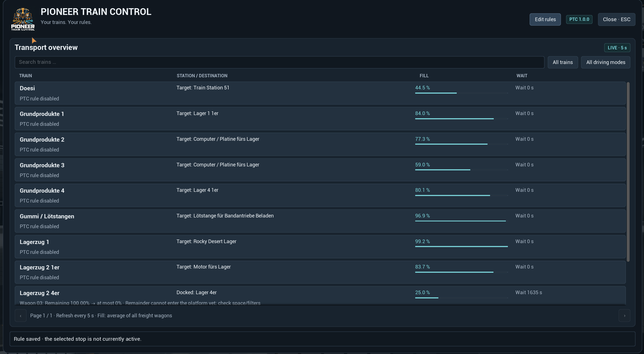Viewport: 644px width, 354px height.
Task: Open Edit rules
Action: point(545,19)
